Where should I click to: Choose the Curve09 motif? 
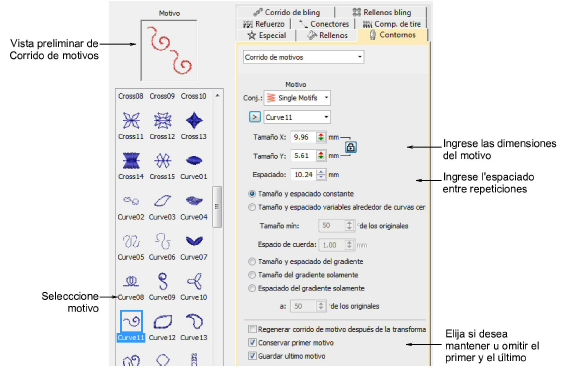162,281
